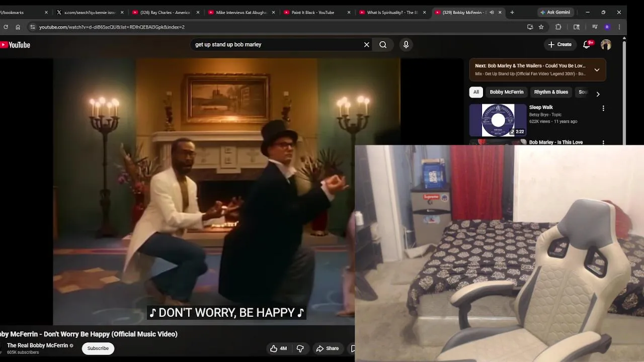Expand the Next playlist panel chevron

click(x=597, y=70)
